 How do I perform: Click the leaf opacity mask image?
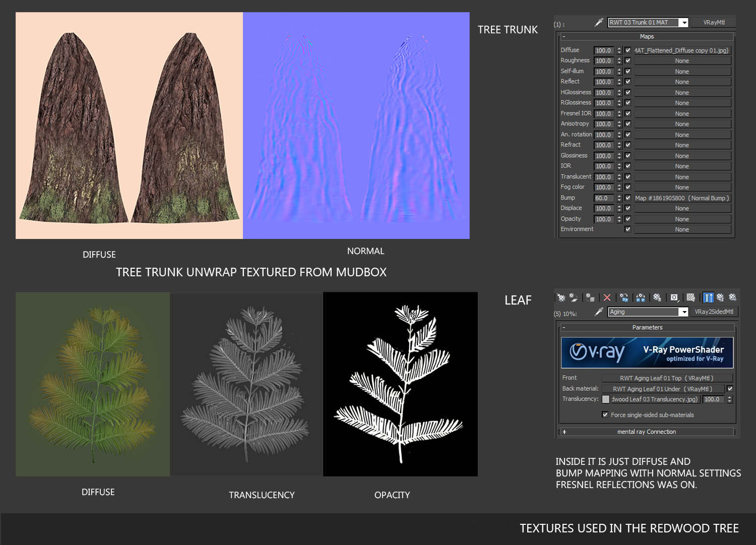click(x=400, y=384)
